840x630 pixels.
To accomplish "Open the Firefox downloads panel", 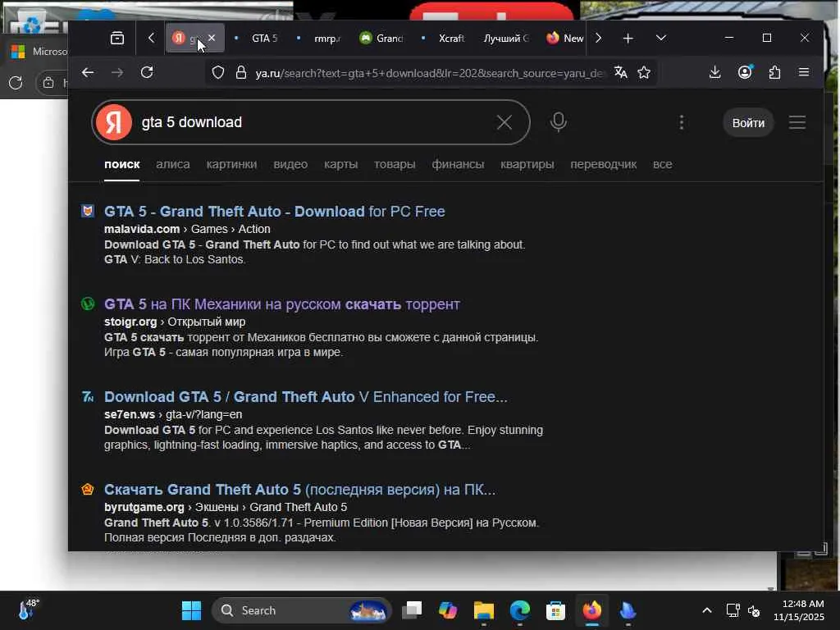I will pos(714,72).
